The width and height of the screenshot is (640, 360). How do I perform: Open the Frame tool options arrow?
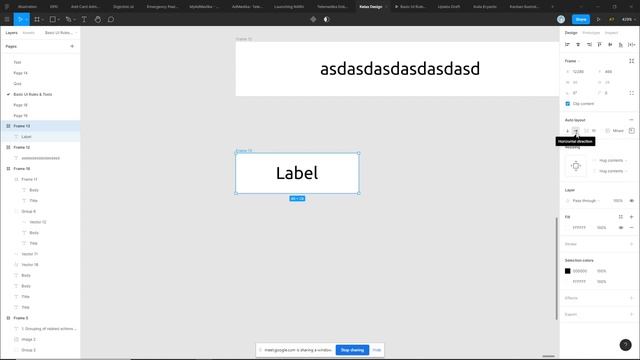42,20
